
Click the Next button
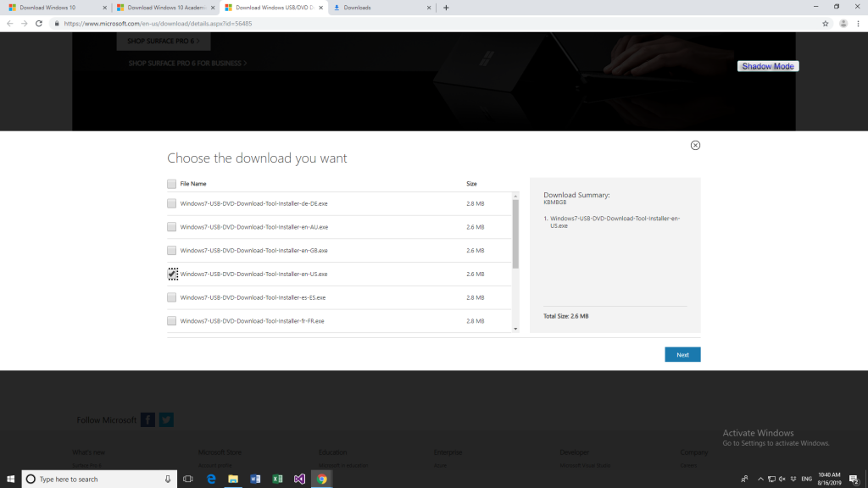click(682, 355)
